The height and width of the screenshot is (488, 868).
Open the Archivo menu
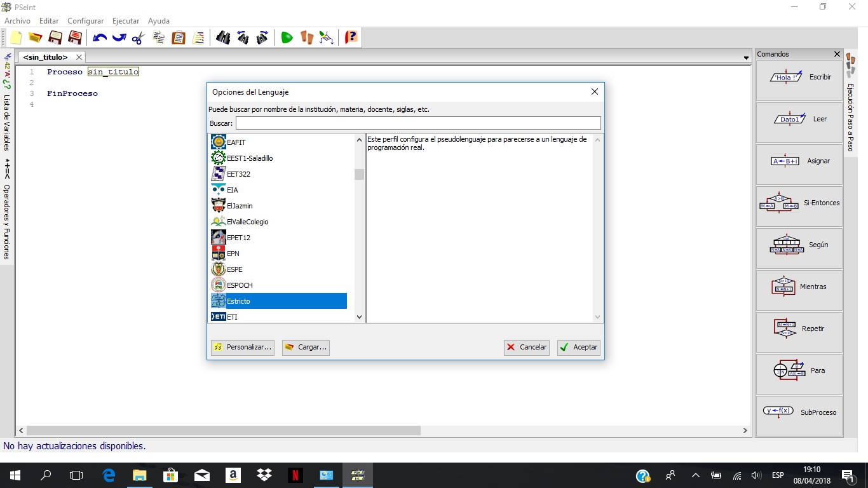(x=17, y=21)
